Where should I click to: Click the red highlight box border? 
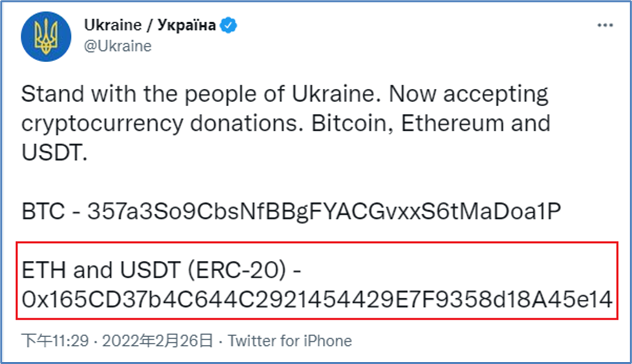(x=317, y=243)
